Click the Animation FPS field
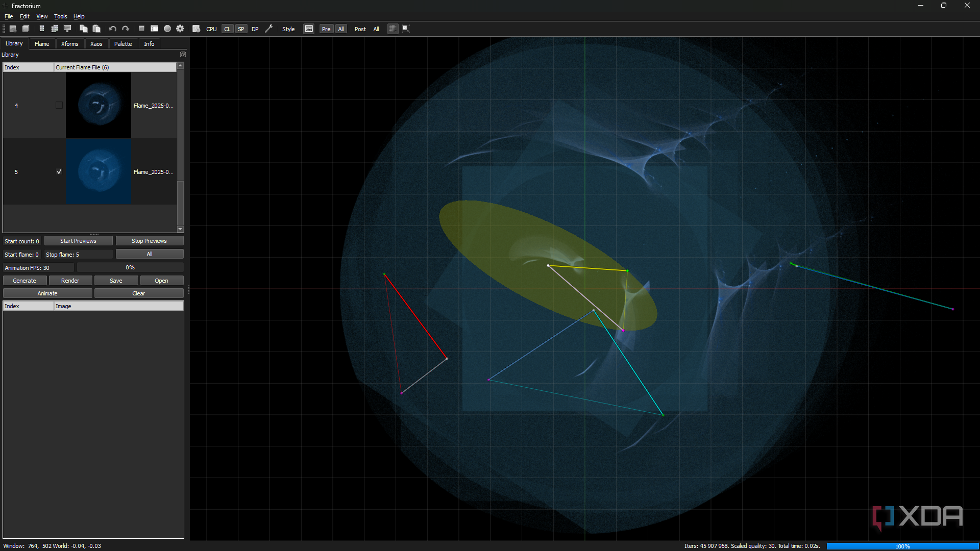980x551 pixels. 38,268
